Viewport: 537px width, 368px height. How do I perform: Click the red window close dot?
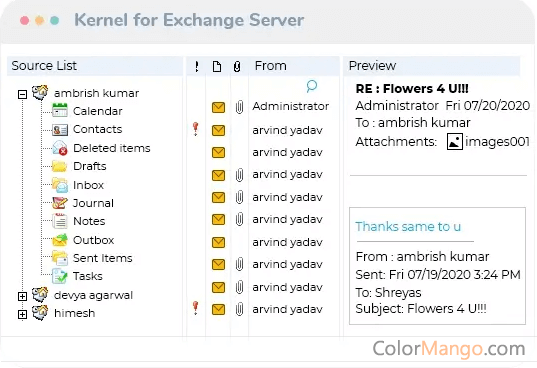tap(25, 21)
